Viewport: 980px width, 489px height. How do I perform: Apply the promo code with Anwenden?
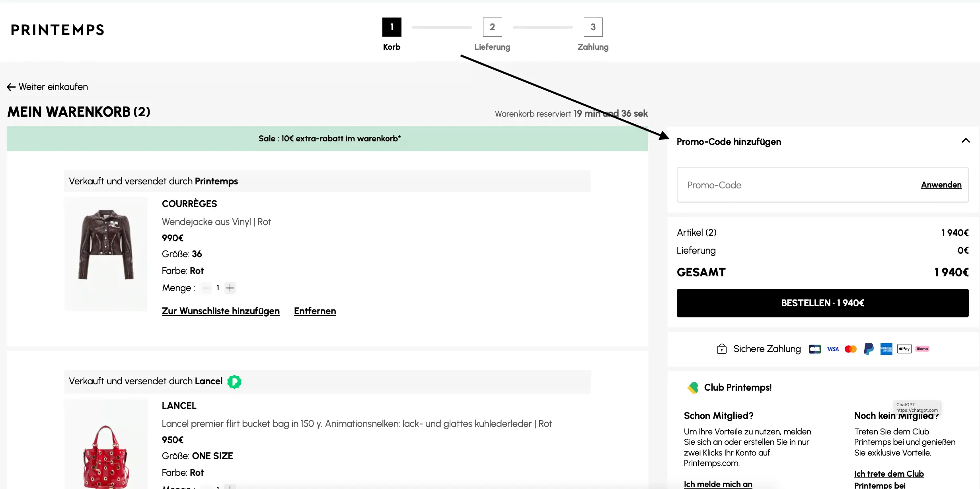point(941,185)
